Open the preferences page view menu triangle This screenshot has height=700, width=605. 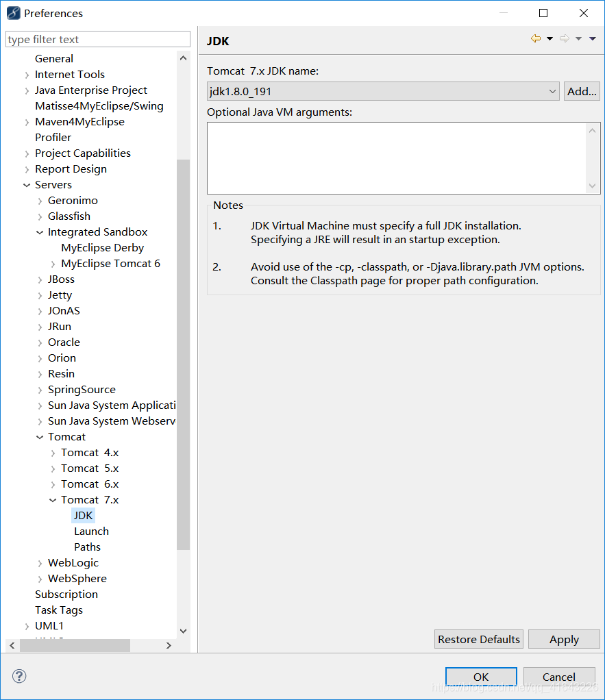(593, 39)
